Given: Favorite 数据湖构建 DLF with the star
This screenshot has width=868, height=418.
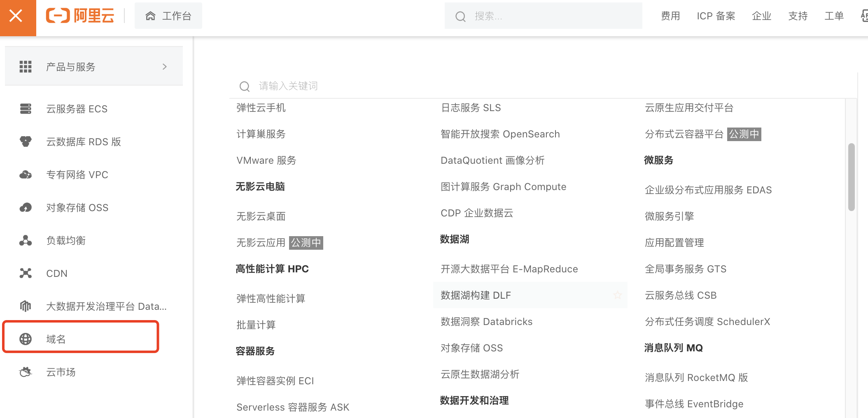Looking at the screenshot, I should [617, 295].
